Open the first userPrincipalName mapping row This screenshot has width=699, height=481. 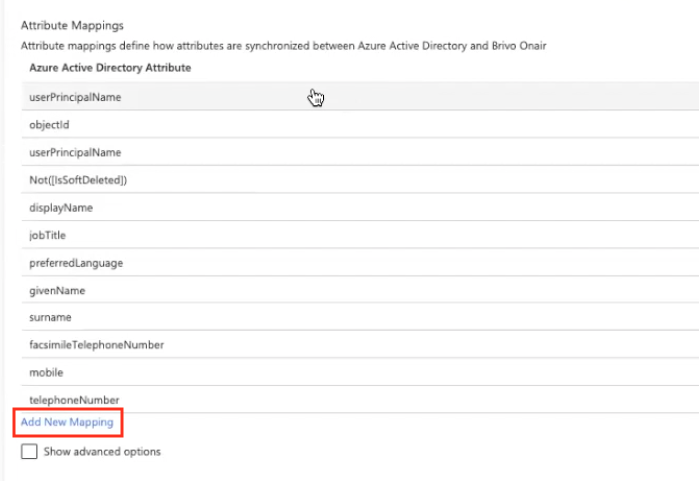click(x=360, y=97)
